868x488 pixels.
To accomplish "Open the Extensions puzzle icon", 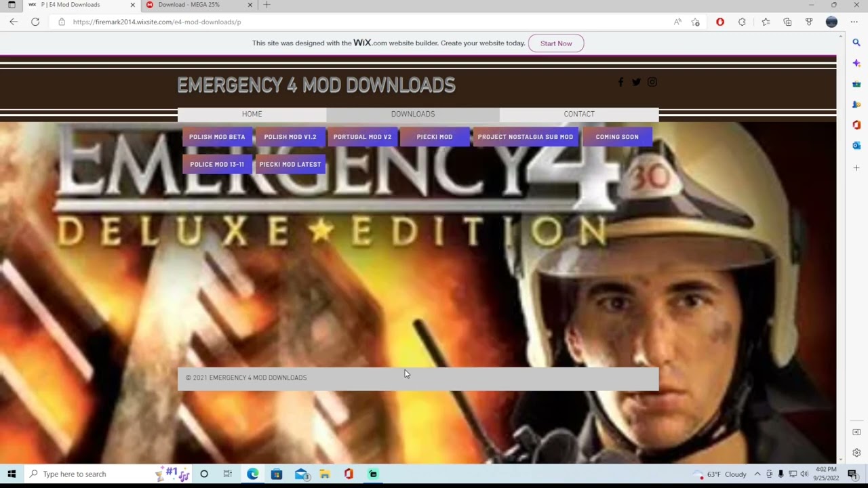I will (x=742, y=22).
